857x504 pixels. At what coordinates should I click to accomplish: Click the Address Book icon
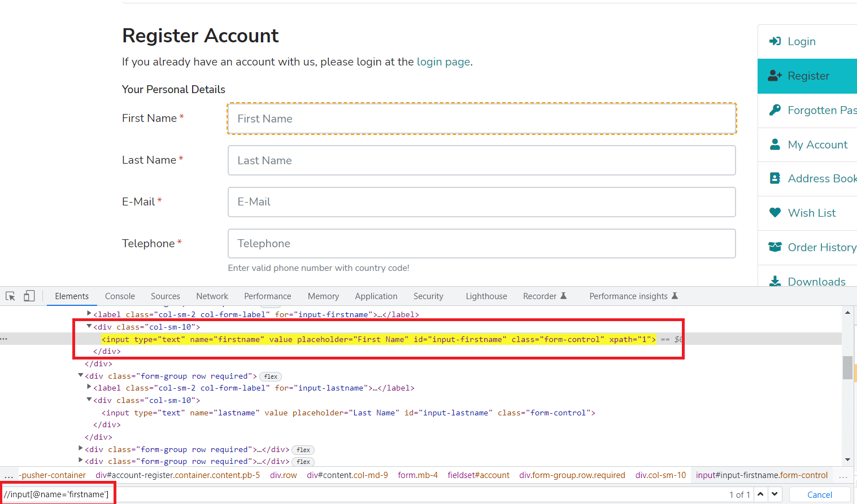pyautogui.click(x=775, y=178)
